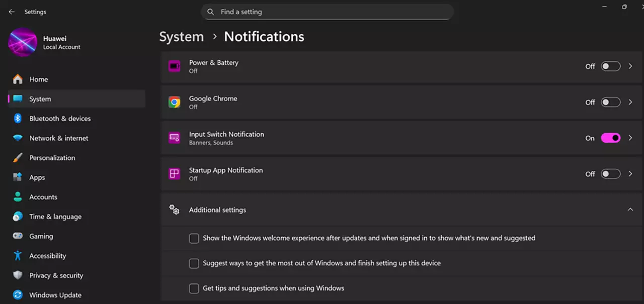Enable the Google Chrome notifications toggle
Viewport: 644px width, 304px height.
(611, 102)
